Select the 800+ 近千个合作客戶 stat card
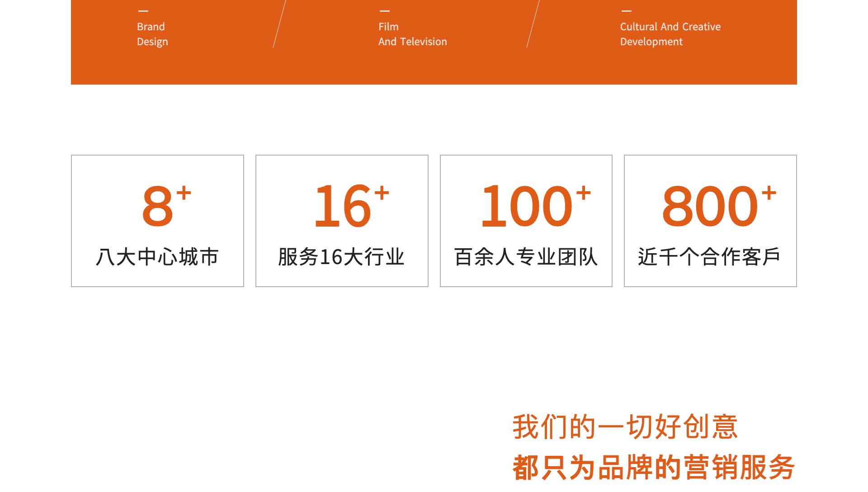Viewport: 868px width, 492px height. coord(710,221)
